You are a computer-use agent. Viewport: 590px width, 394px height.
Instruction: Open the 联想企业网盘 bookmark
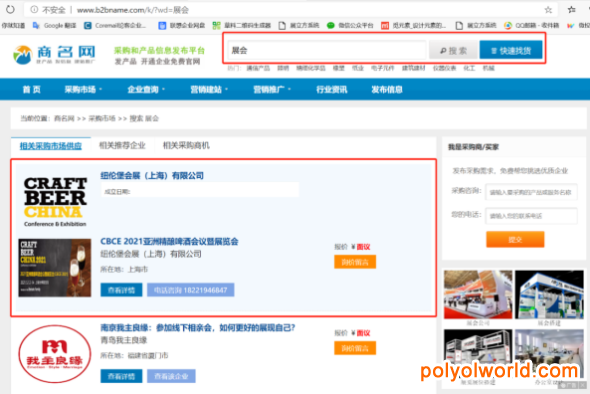pyautogui.click(x=182, y=26)
